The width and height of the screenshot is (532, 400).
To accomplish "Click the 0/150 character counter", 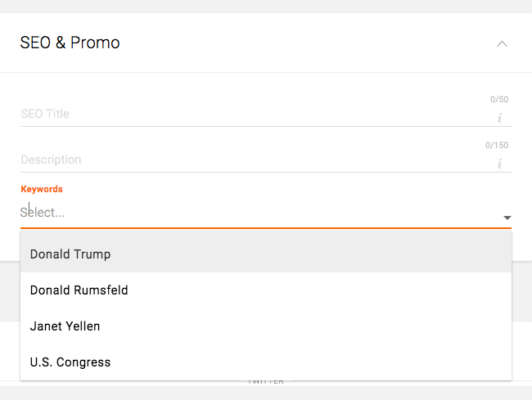I will tap(497, 146).
